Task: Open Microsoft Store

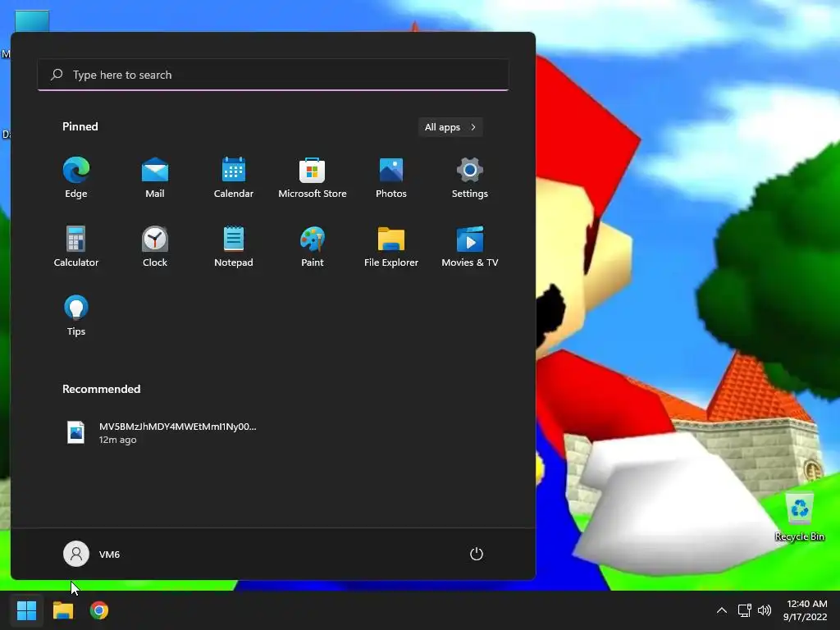Action: click(313, 178)
